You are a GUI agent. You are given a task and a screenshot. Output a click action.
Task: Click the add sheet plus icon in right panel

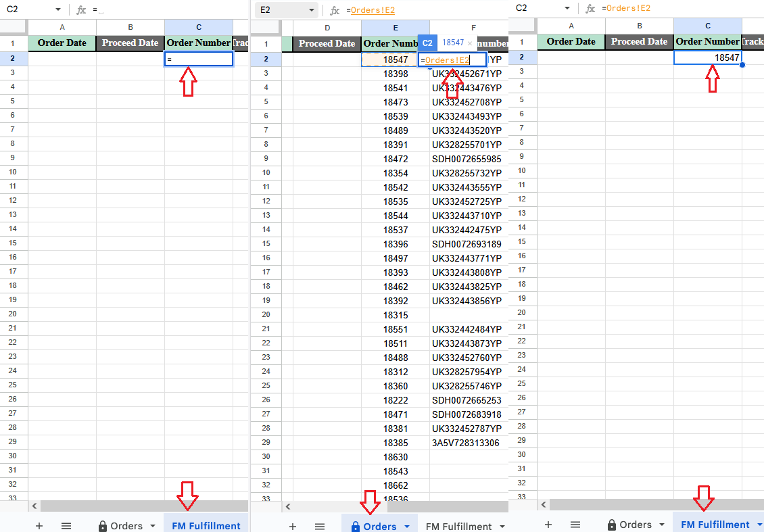click(548, 525)
